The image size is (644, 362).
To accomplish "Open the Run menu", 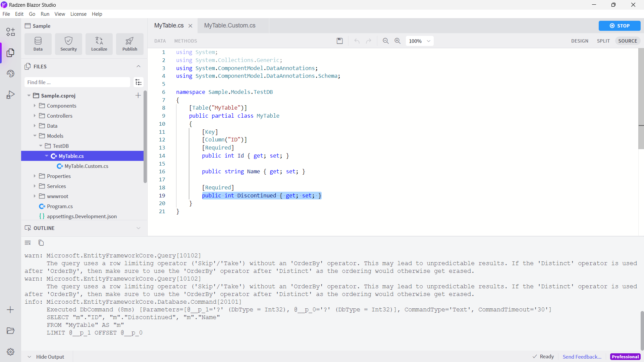I will (45, 14).
